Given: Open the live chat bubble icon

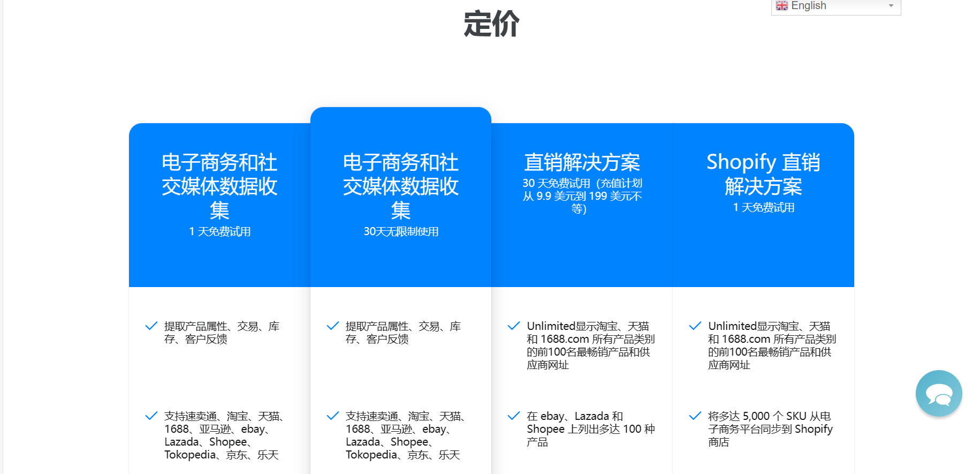Looking at the screenshot, I should tap(939, 393).
